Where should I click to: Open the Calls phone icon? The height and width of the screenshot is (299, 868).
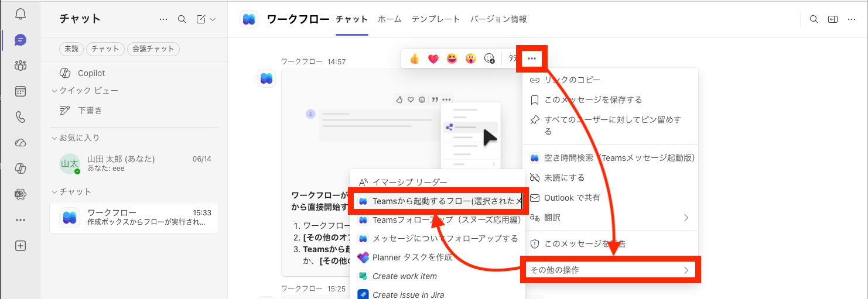20,117
